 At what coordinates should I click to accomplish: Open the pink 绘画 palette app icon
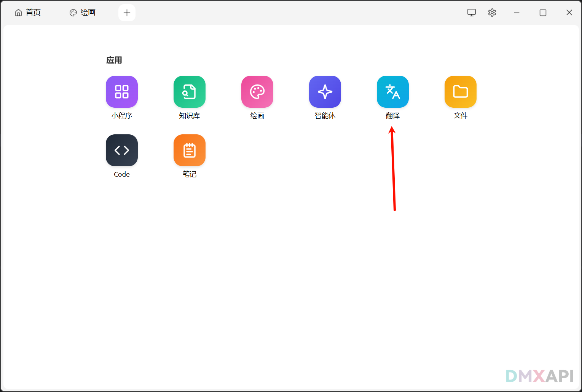pyautogui.click(x=257, y=92)
